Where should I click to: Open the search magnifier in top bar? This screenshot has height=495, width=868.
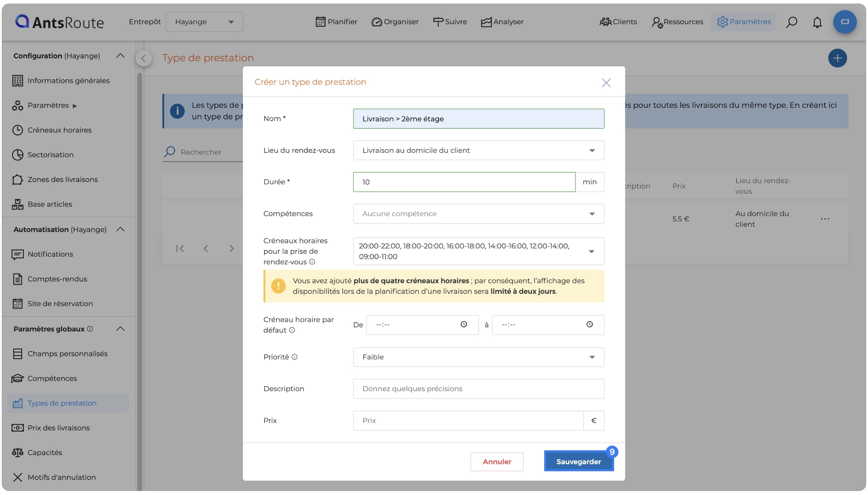tap(791, 22)
